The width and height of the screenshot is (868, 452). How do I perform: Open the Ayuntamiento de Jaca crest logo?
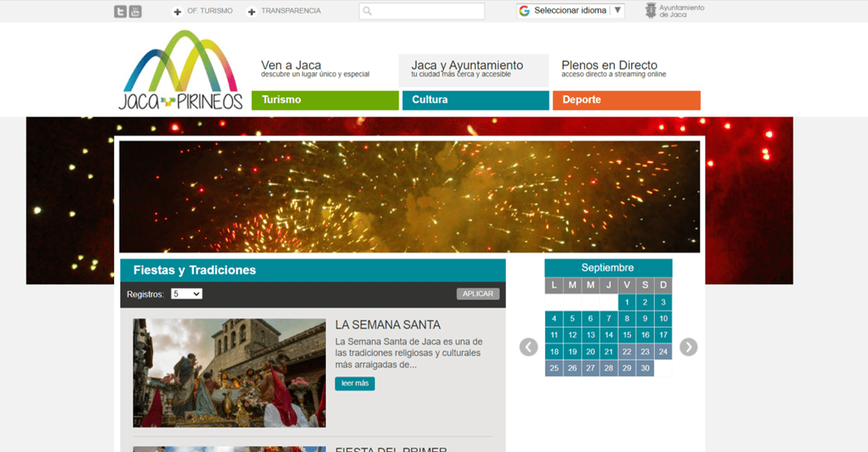pos(651,11)
